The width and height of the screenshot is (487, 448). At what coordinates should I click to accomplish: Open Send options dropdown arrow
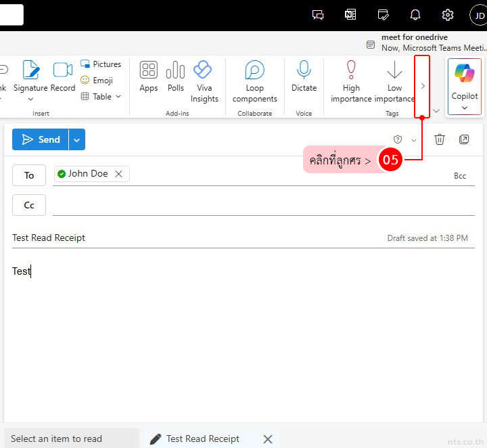76,139
